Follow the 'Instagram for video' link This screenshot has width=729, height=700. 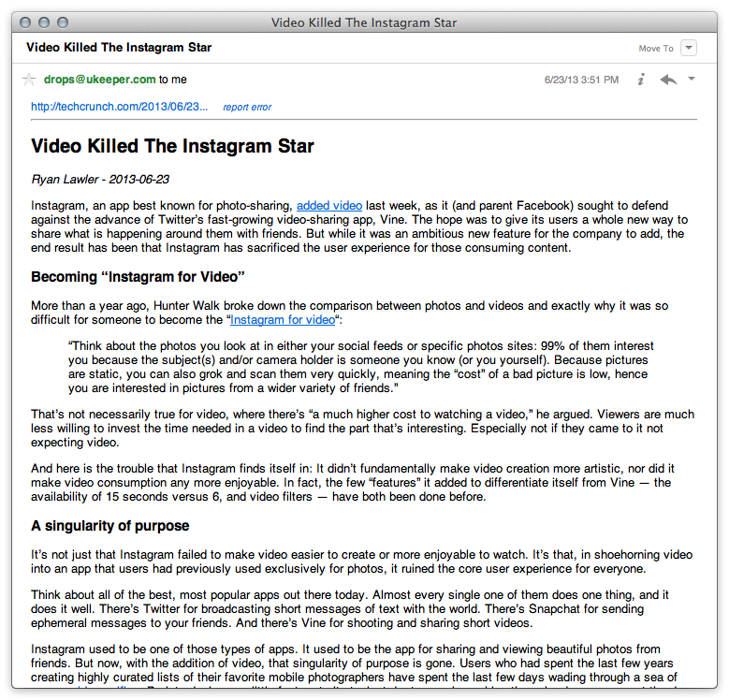[282, 319]
